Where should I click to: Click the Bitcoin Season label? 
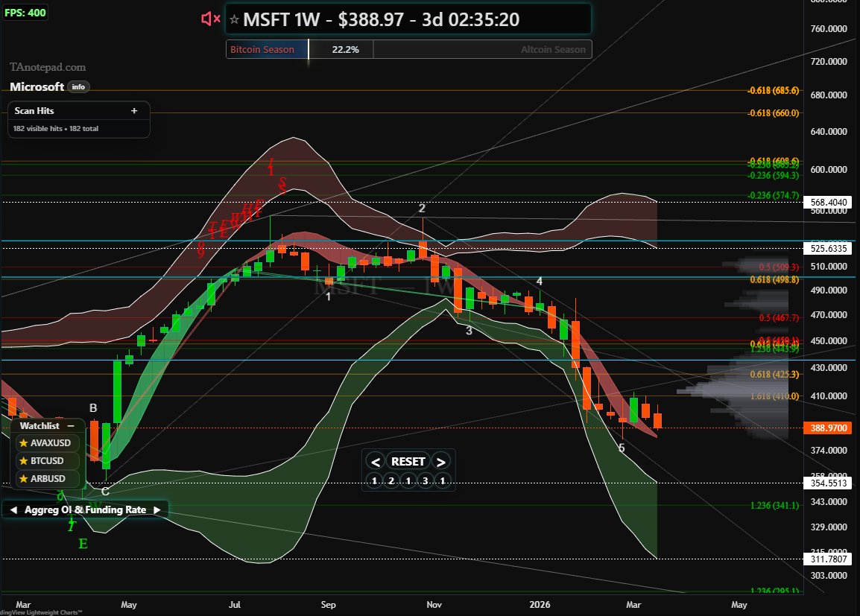click(262, 49)
